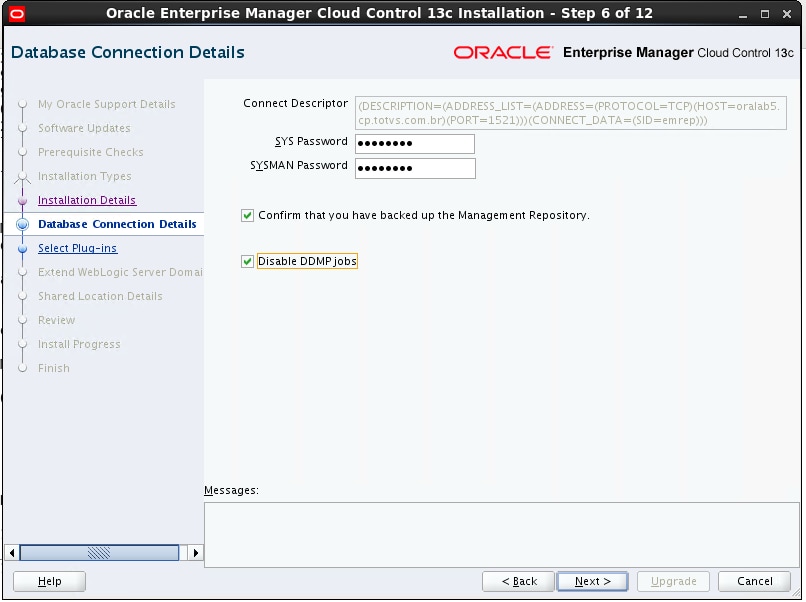Viewport: 806px width, 602px height.
Task: Open the Select Plug-ins link
Action: tap(77, 248)
